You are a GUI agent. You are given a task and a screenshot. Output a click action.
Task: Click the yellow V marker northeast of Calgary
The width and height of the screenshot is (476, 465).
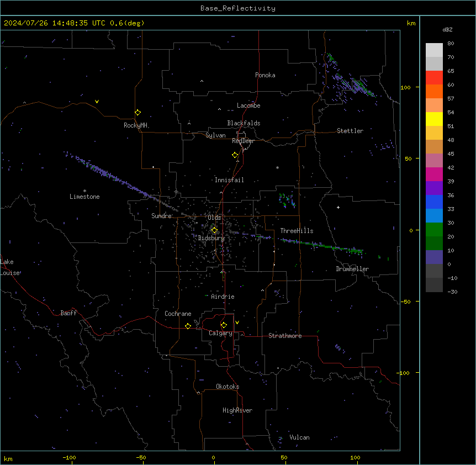[237, 323]
